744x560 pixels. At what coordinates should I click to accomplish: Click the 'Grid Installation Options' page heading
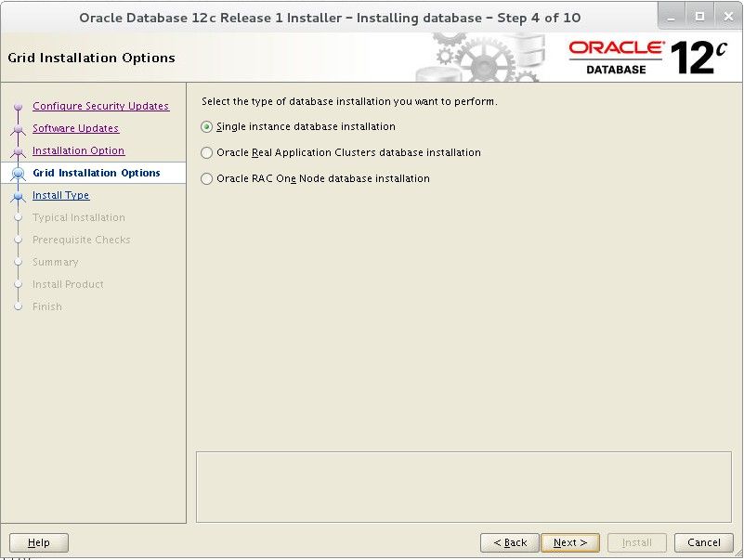tap(92, 58)
